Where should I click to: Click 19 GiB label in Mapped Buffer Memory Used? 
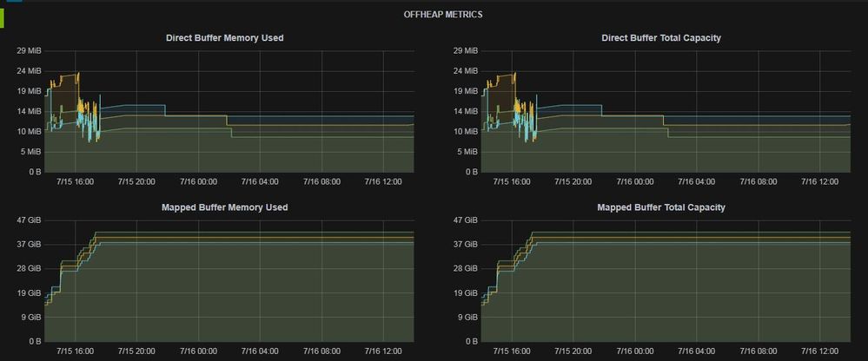click(x=30, y=293)
